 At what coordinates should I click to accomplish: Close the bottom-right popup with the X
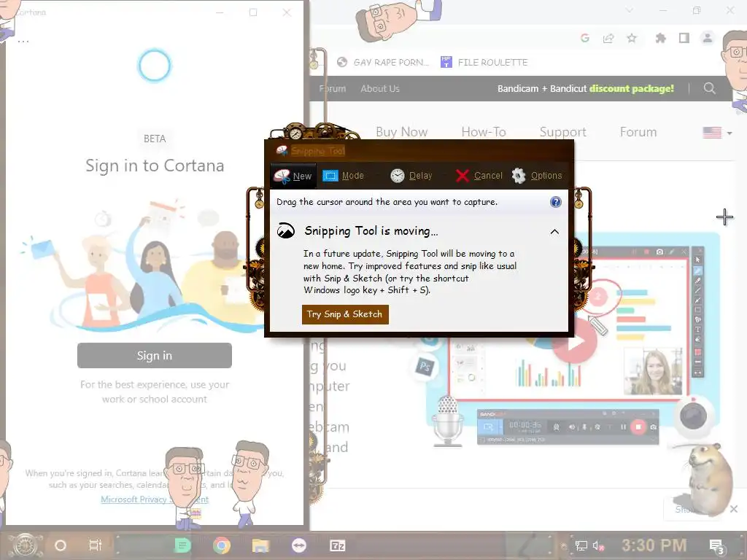tap(734, 509)
